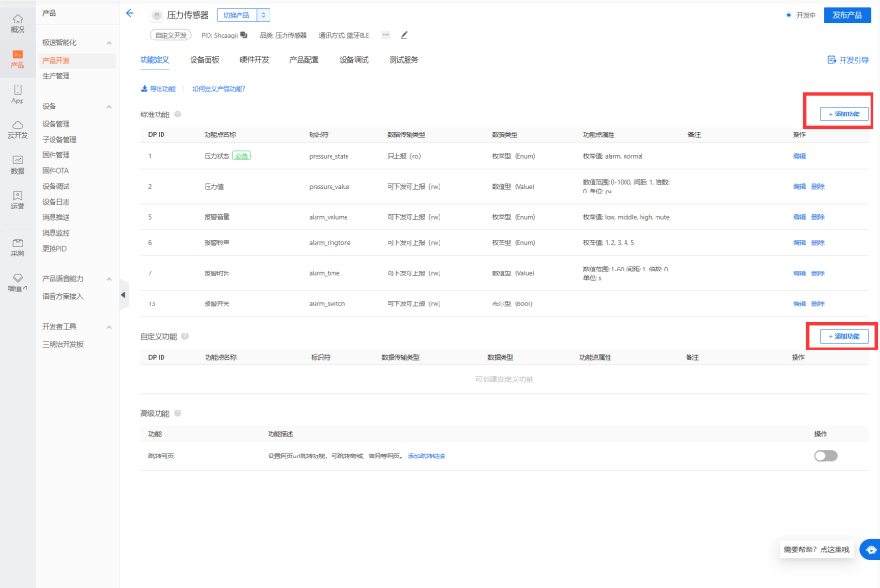Collapse the 极速智能化 menu group
Viewport: 880px width, 588px height.
pos(109,43)
